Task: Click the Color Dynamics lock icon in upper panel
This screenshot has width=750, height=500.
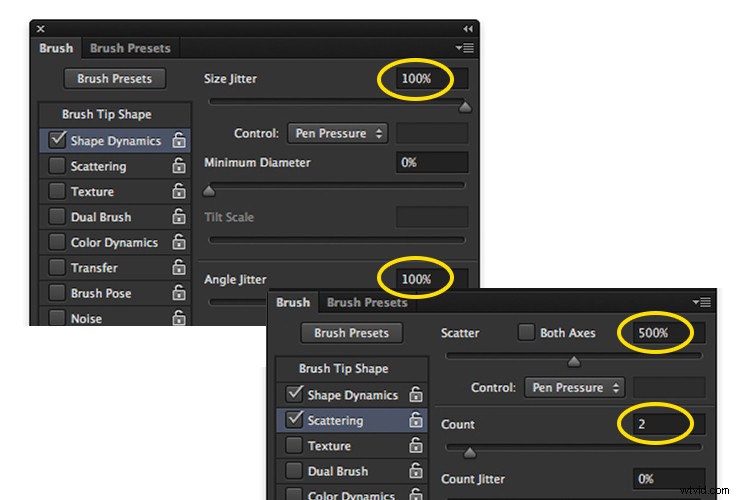Action: (x=179, y=242)
